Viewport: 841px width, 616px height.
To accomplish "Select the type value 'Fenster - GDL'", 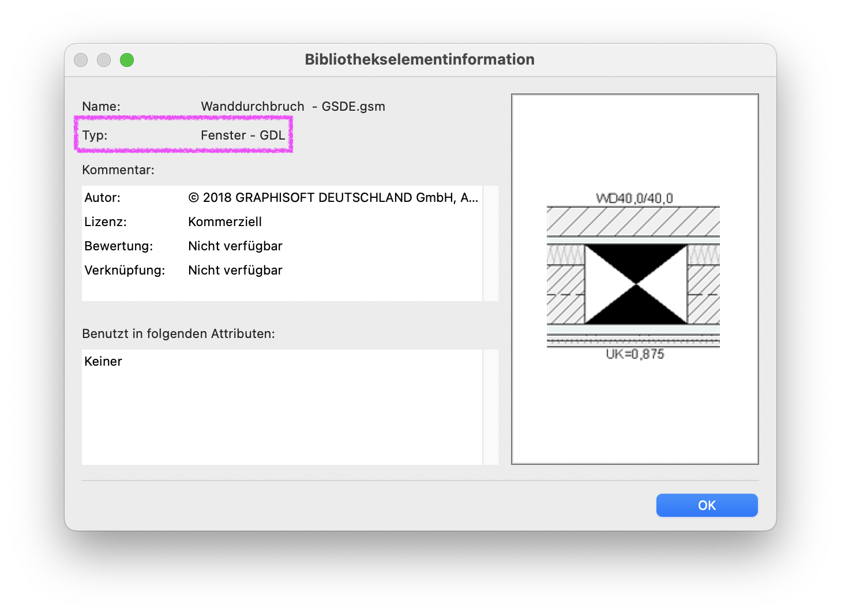I will pos(243,136).
